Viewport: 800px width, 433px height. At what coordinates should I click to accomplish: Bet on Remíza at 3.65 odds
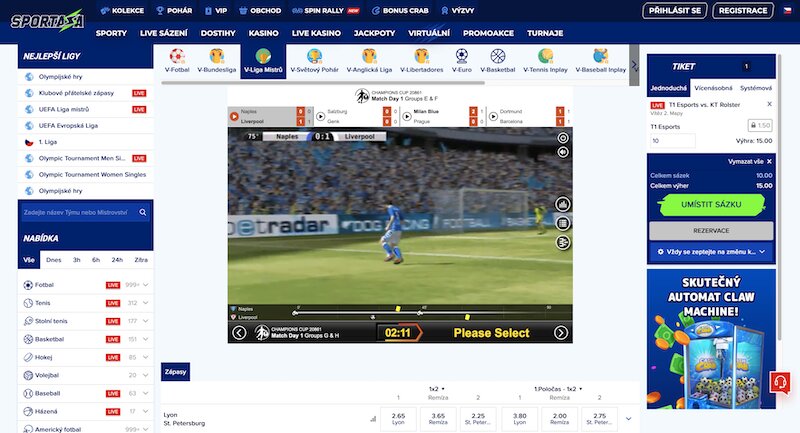(438, 419)
